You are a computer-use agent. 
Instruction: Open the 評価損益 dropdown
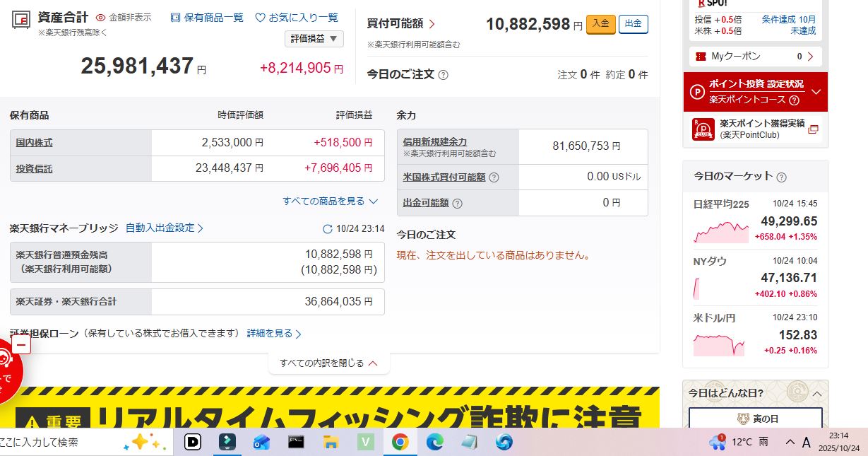tap(314, 39)
